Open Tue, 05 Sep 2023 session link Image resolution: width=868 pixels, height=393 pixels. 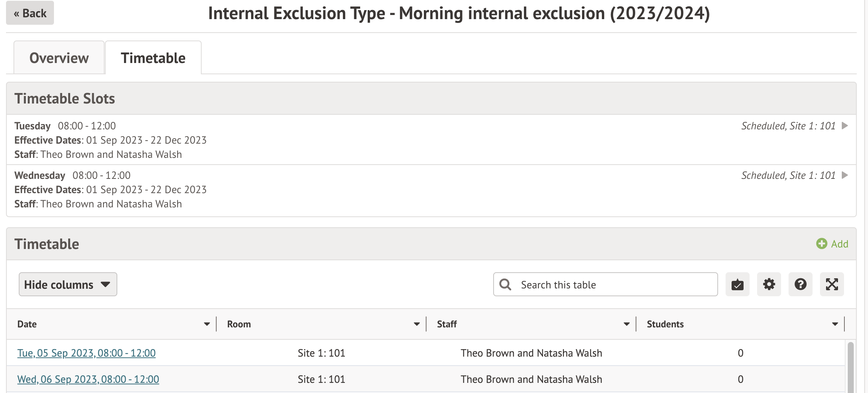coord(86,353)
